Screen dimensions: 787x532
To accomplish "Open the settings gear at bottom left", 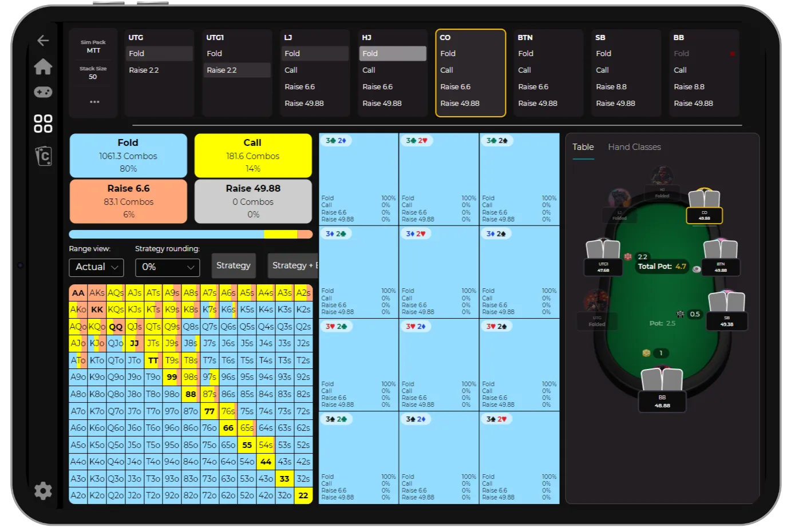I will click(x=43, y=491).
